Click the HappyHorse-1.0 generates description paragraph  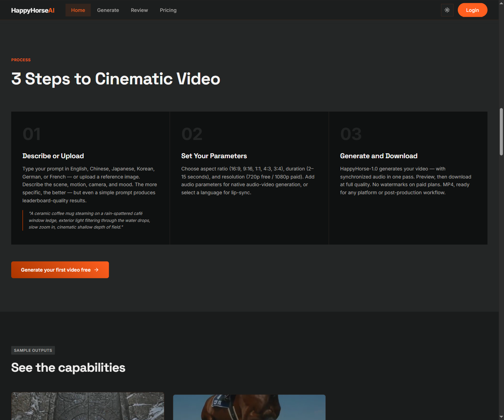[406, 181]
